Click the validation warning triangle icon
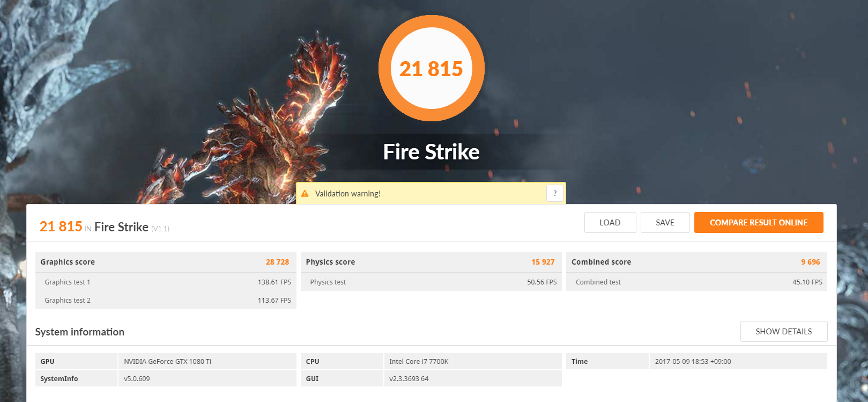This screenshot has height=402, width=868. click(x=305, y=194)
